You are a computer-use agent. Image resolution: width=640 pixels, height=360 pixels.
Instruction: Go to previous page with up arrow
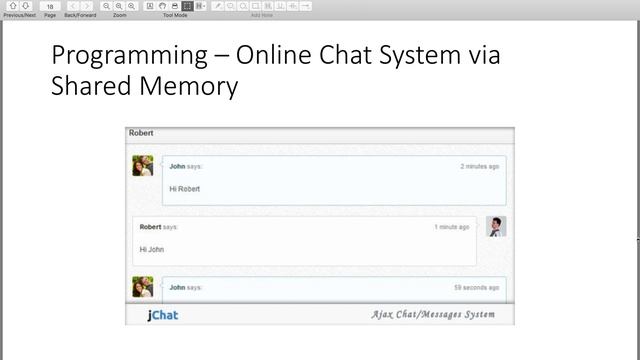point(13,6)
